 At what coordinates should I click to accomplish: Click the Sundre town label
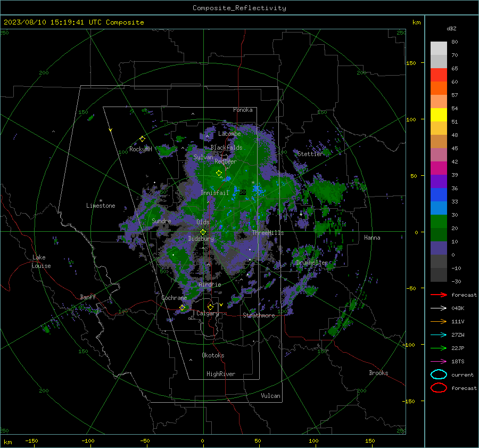coord(161,221)
